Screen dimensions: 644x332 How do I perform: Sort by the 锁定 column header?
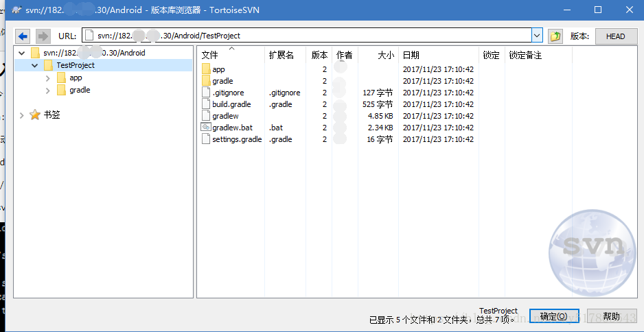pos(492,55)
